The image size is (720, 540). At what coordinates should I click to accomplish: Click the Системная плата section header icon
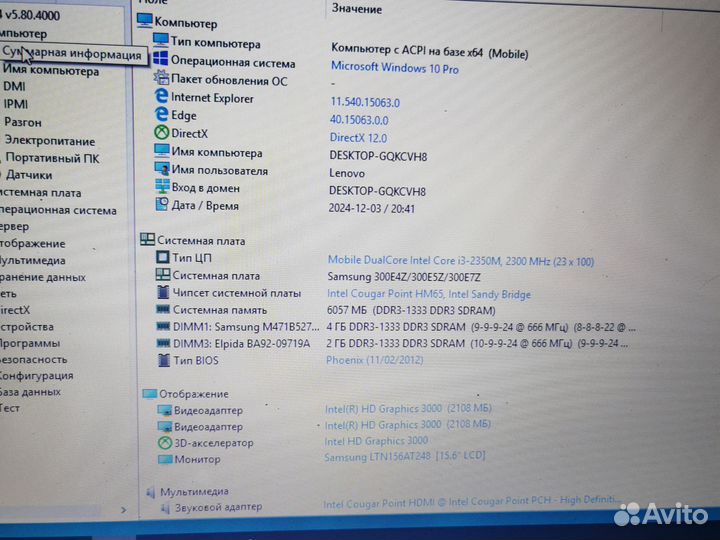(x=147, y=239)
